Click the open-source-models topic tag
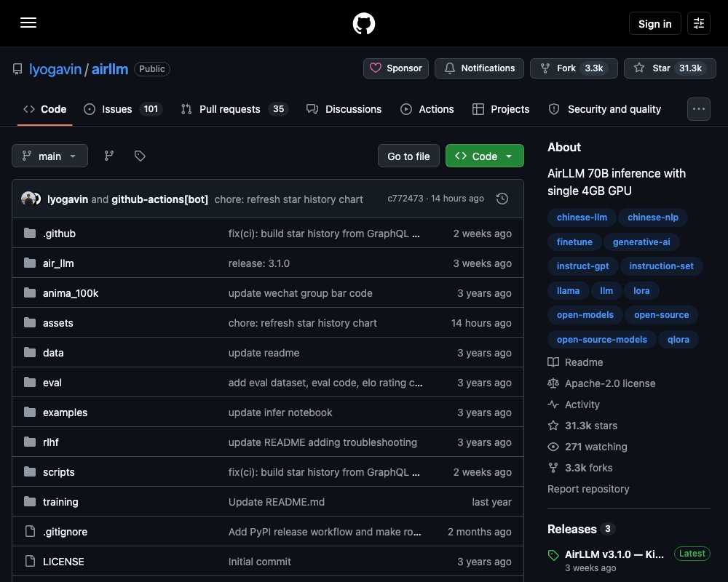This screenshot has width=728, height=582. [602, 339]
